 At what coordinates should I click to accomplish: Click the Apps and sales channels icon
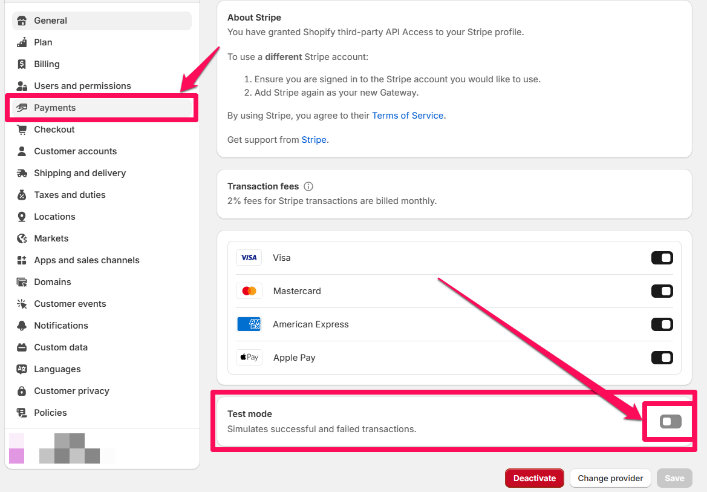[22, 260]
